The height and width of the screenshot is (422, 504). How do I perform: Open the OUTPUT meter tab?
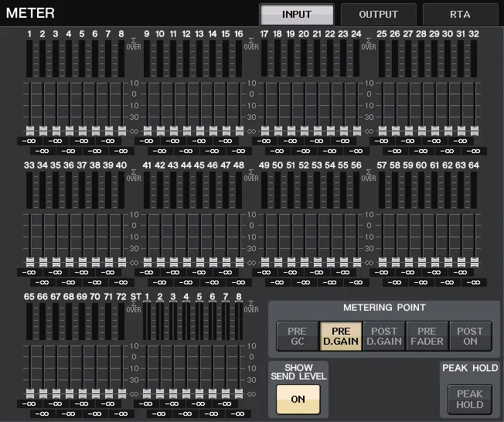pos(378,15)
